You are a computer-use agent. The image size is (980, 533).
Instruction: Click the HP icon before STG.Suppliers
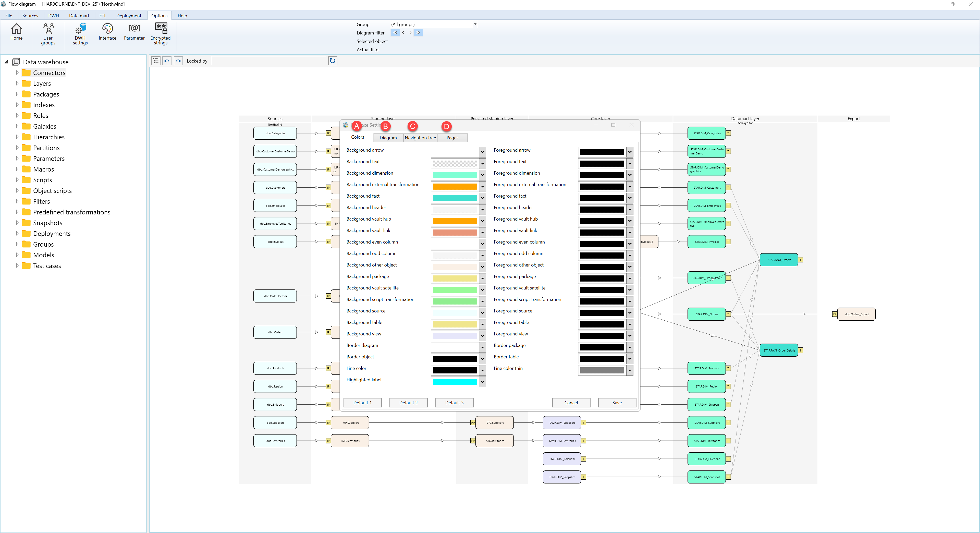473,423
